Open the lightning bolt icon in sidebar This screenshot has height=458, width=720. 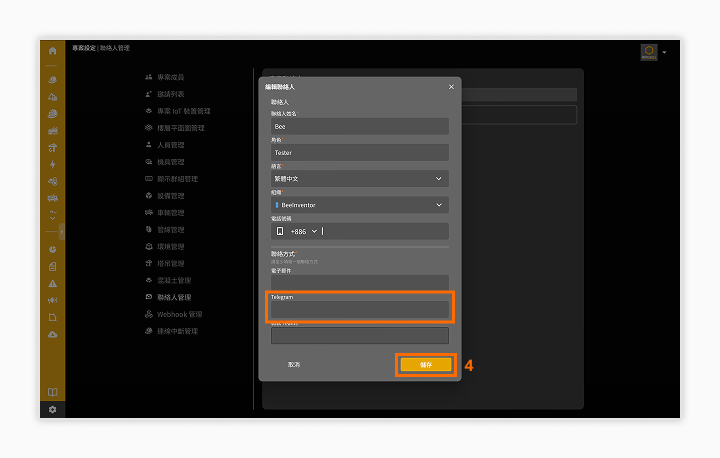[x=52, y=164]
